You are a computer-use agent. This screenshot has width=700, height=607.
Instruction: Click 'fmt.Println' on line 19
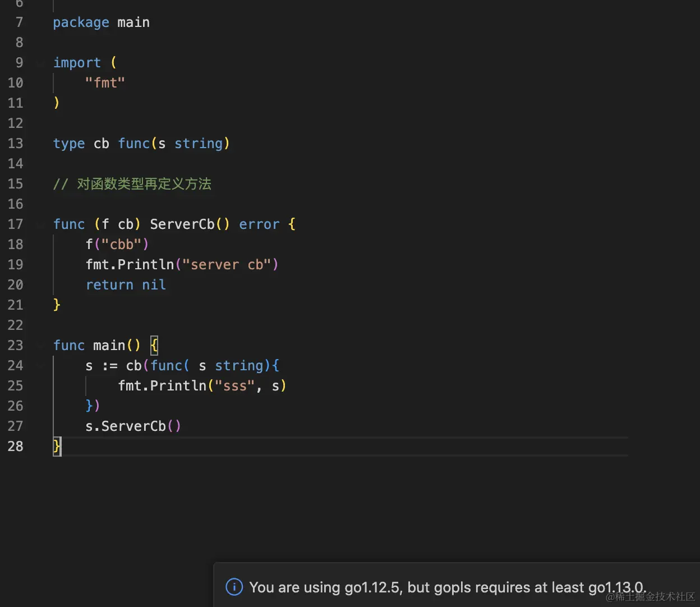pyautogui.click(x=130, y=265)
